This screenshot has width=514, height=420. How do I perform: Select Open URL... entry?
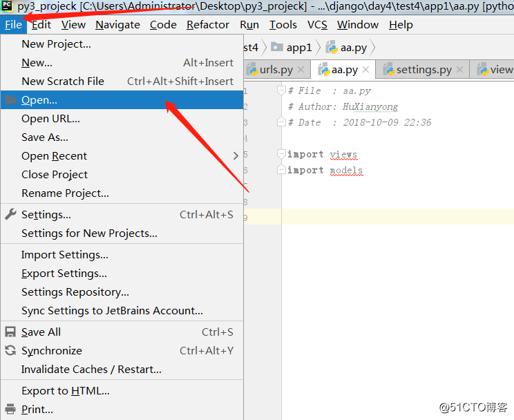click(122, 119)
